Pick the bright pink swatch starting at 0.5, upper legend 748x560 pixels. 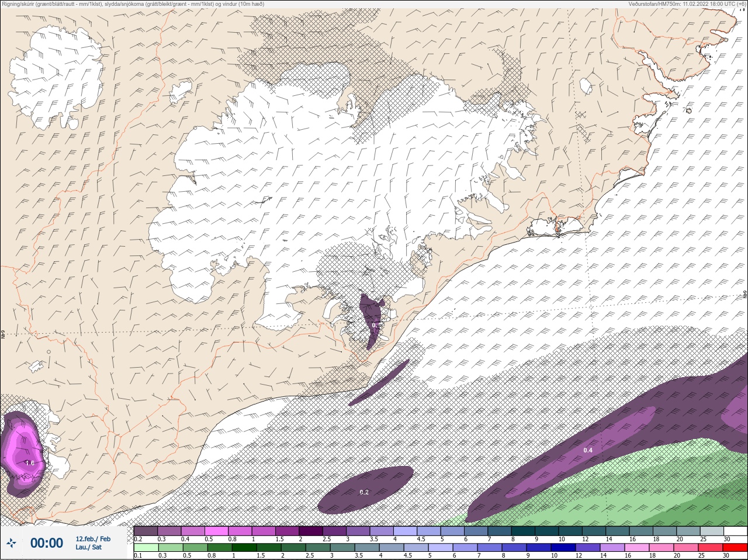[x=216, y=531]
